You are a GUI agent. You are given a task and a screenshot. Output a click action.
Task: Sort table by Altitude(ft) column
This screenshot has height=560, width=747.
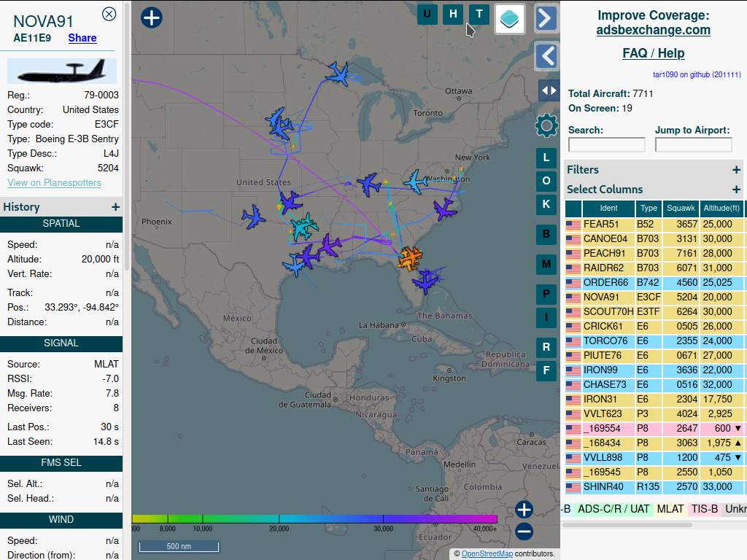[721, 208]
